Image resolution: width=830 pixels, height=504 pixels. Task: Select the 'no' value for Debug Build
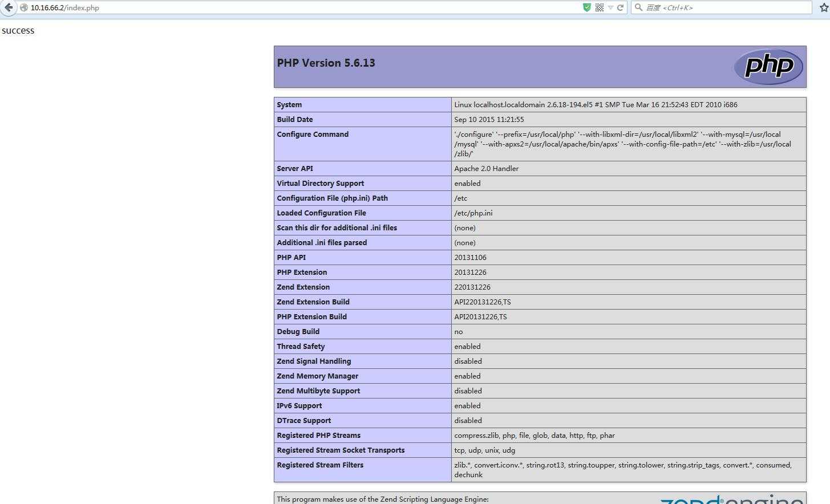pos(459,332)
